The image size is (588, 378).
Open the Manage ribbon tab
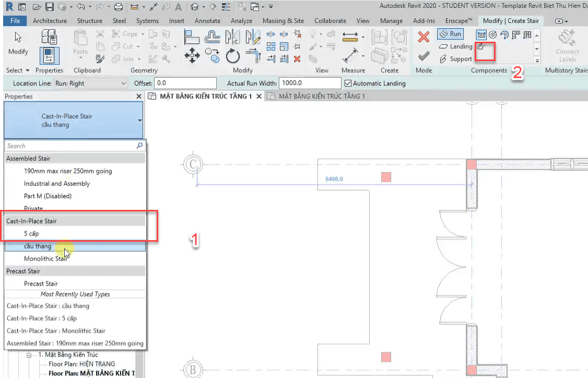pos(391,21)
